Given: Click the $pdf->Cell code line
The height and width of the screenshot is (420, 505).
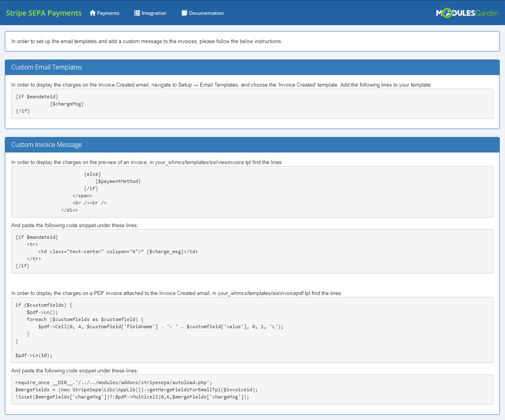Looking at the screenshot, I should pyautogui.click(x=161, y=327).
